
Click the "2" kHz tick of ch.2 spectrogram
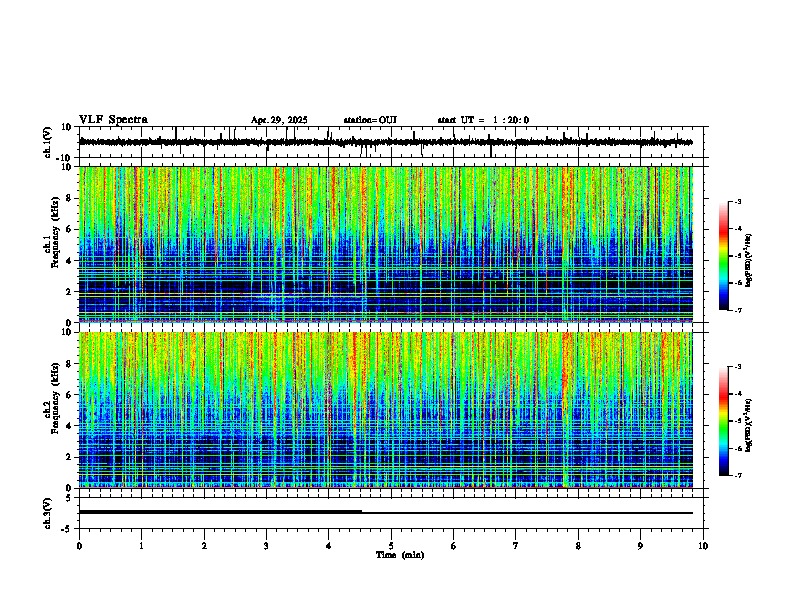[x=69, y=457]
